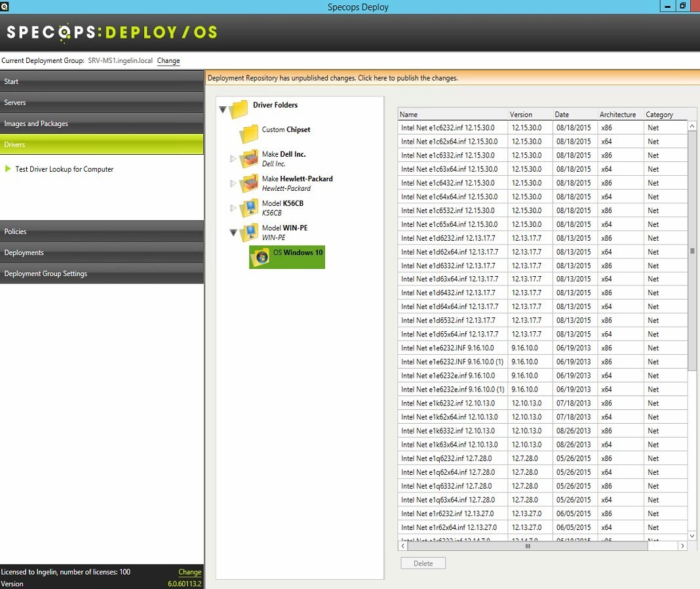Click the publish changes notification bar
This screenshot has width=700, height=589.
[x=452, y=78]
